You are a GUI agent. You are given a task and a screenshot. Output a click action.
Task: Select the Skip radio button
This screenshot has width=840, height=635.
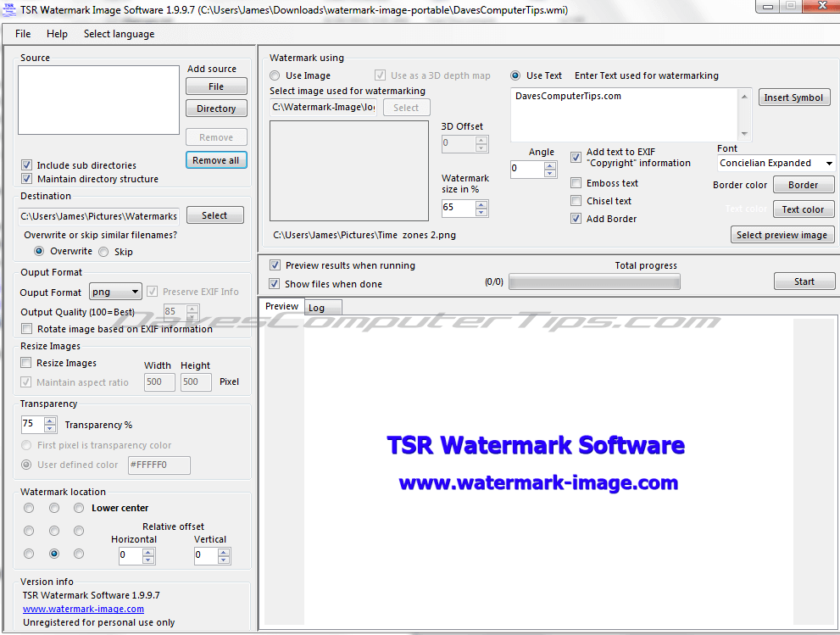click(x=103, y=251)
